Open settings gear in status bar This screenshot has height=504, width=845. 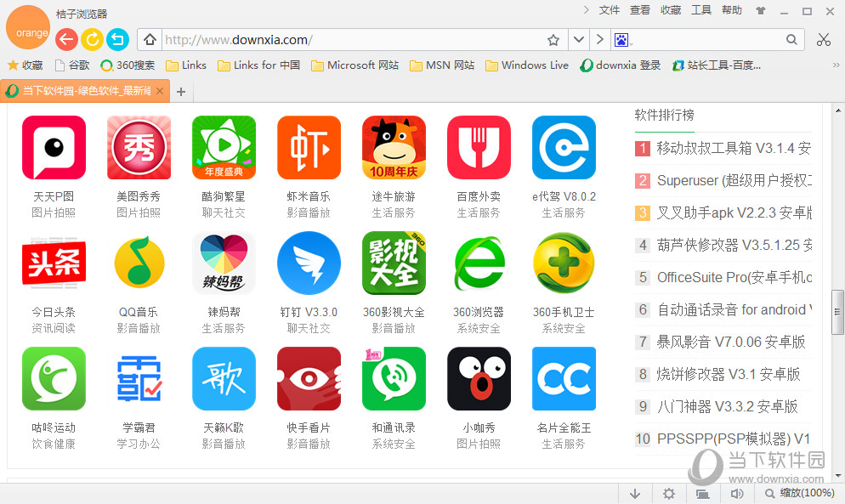click(669, 494)
